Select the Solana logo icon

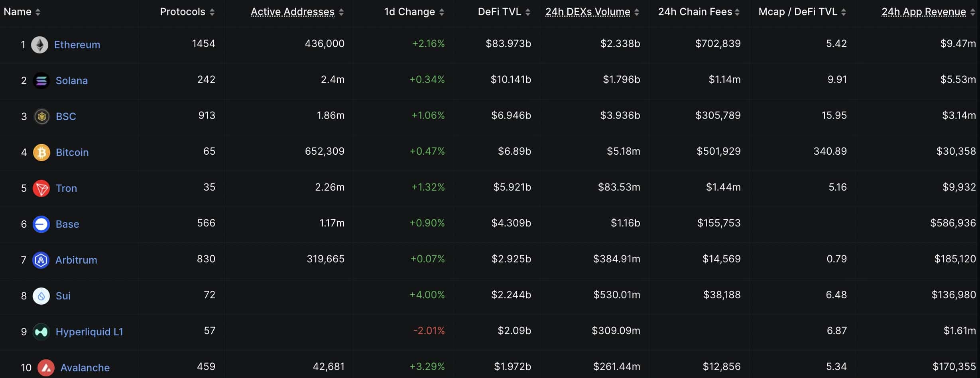41,80
